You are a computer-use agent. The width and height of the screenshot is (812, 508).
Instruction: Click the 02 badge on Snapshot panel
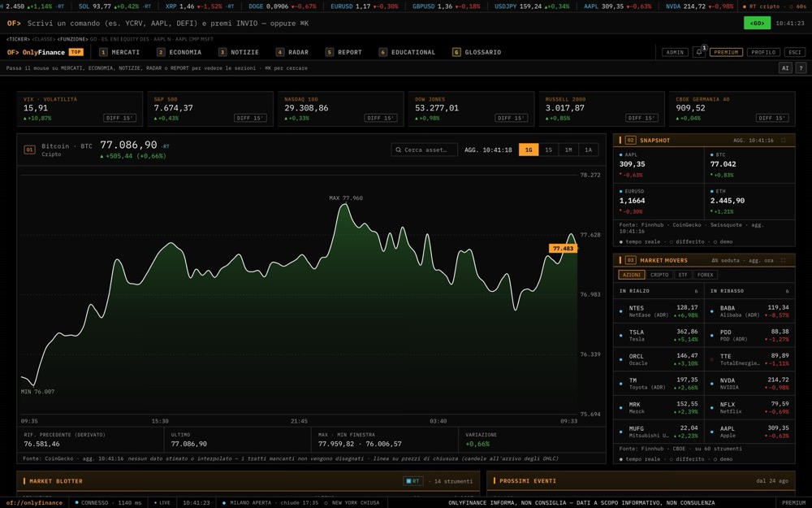click(630, 141)
